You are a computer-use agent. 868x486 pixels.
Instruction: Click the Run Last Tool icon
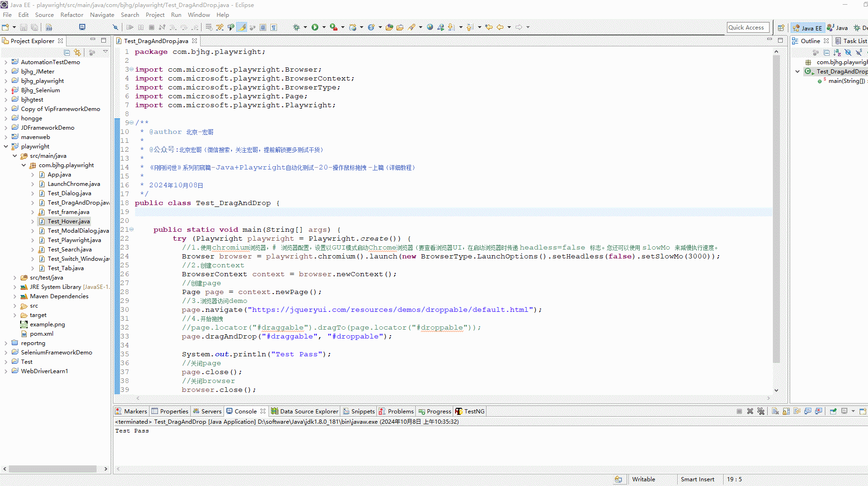coord(333,27)
